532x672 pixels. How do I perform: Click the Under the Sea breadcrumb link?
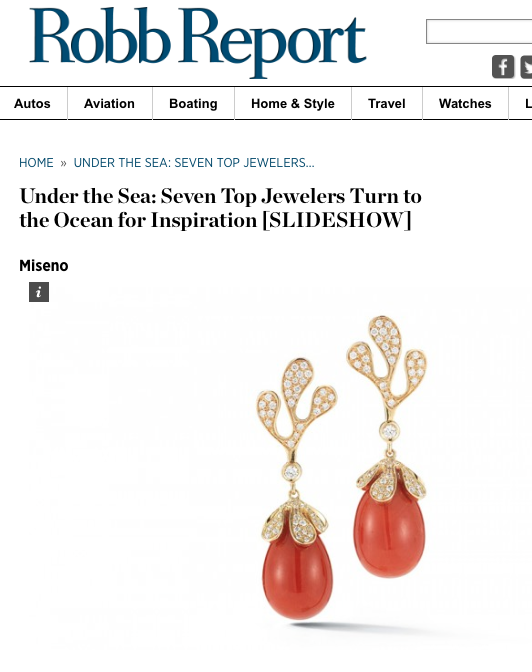[x=194, y=163]
